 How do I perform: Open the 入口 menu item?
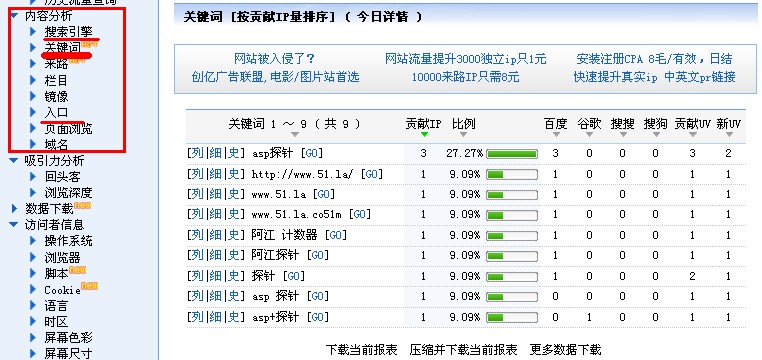56,112
